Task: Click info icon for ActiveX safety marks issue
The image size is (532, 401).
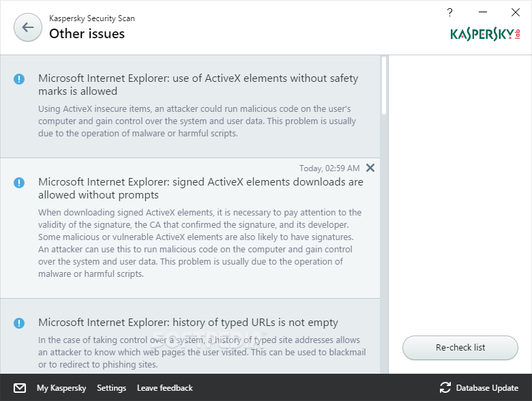Action: pos(19,79)
